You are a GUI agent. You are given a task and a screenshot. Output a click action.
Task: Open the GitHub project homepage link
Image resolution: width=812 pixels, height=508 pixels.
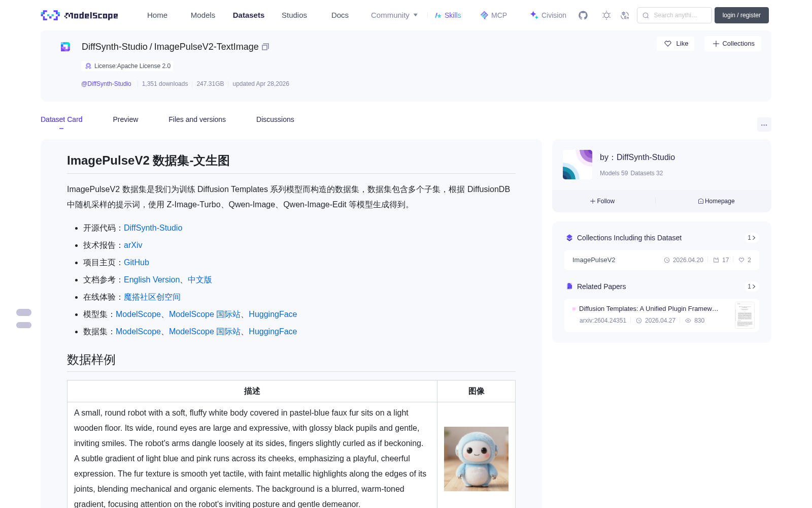coord(137,263)
